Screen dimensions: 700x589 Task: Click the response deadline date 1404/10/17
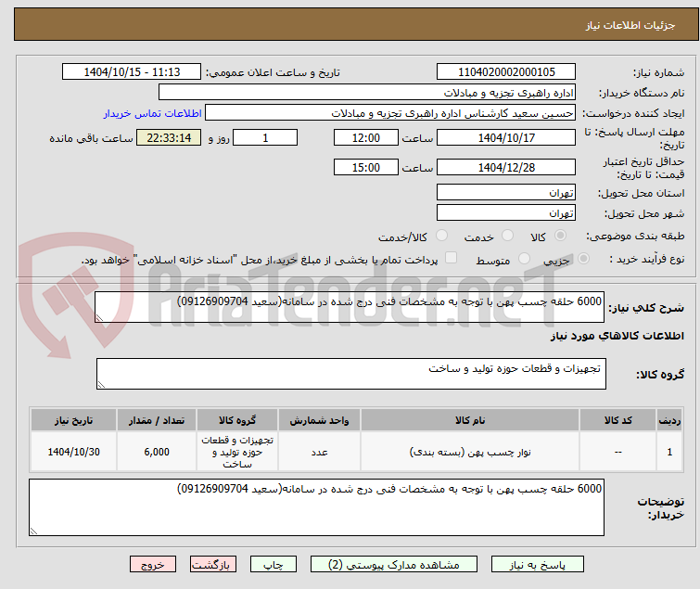click(506, 137)
